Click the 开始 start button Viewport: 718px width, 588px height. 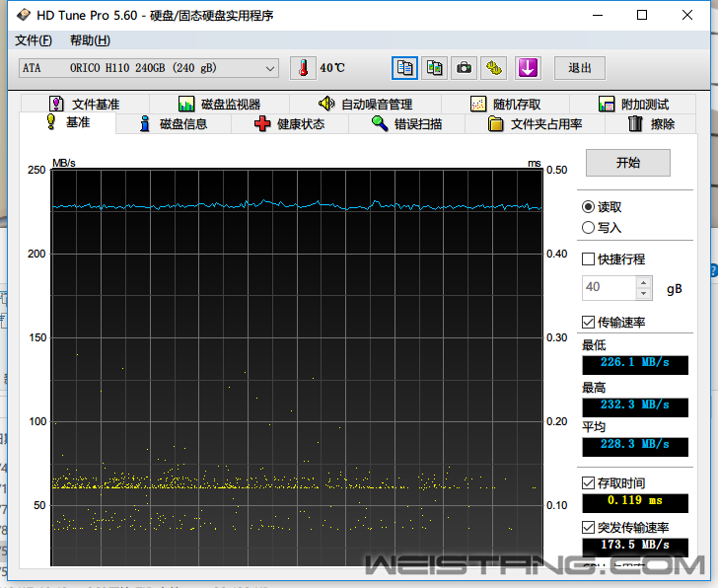click(628, 163)
